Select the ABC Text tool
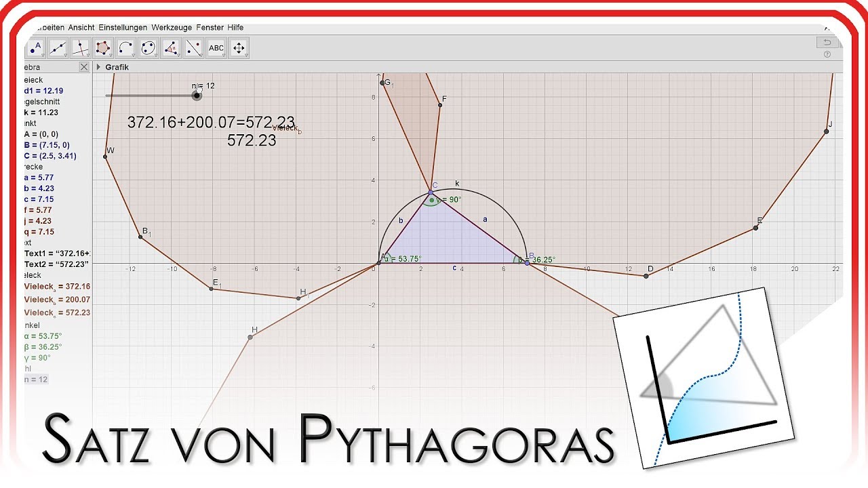Image resolution: width=868 pixels, height=488 pixels. click(216, 47)
